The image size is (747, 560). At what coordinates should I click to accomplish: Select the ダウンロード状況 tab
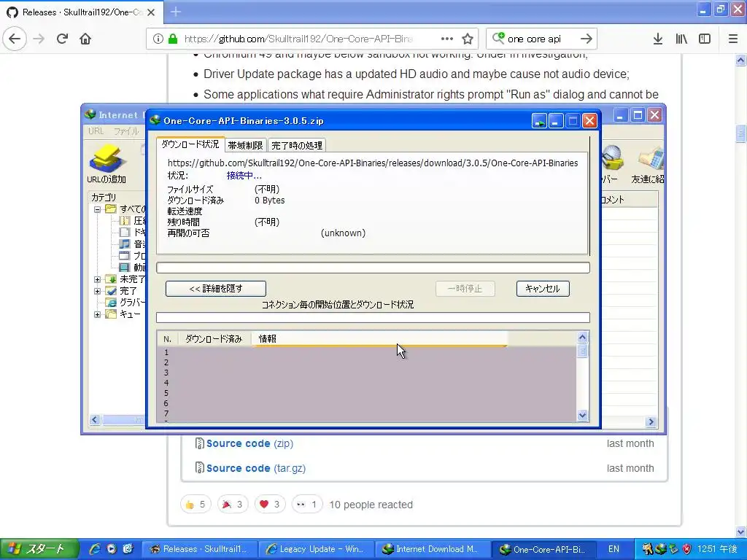(190, 144)
